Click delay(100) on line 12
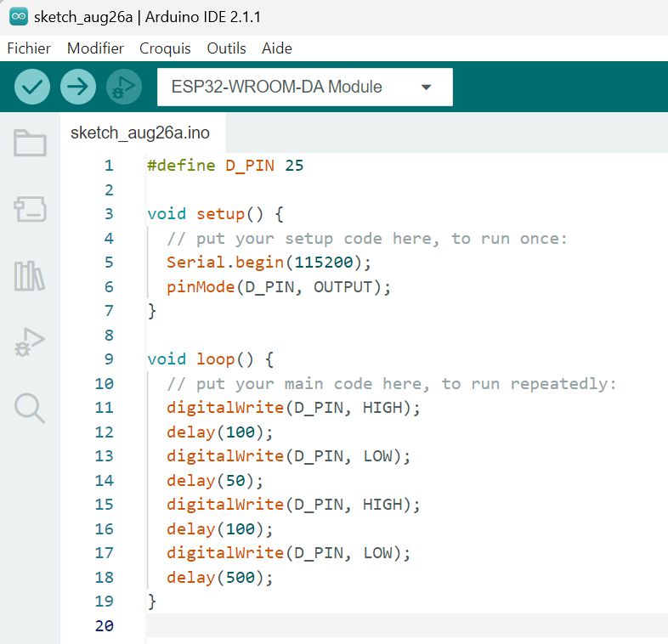The height and width of the screenshot is (644, 668). click(220, 432)
